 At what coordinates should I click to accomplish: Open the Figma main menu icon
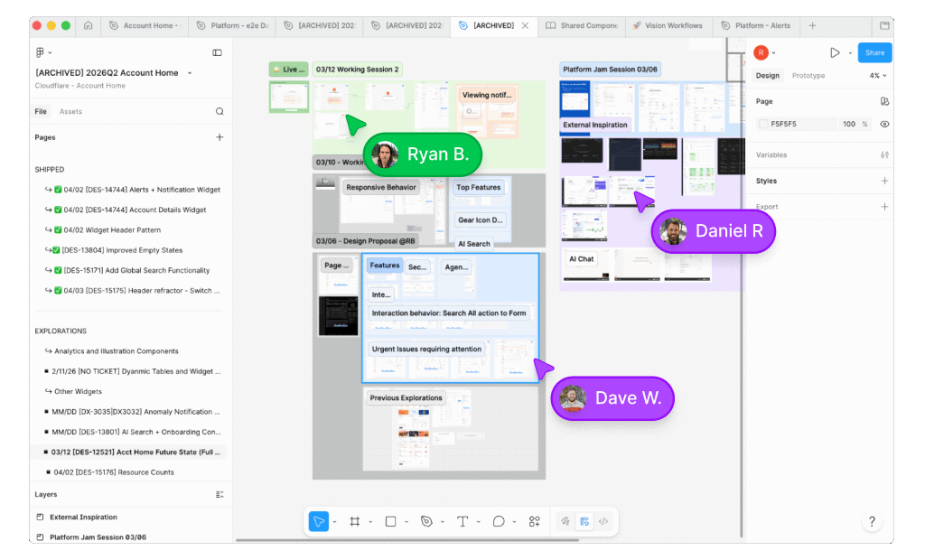pyautogui.click(x=40, y=52)
